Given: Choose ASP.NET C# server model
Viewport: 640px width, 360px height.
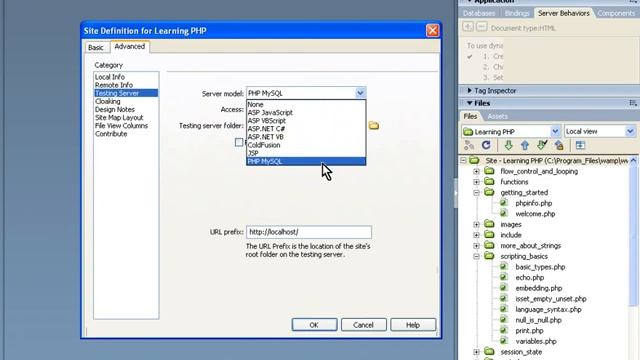Looking at the screenshot, I should 306,129.
